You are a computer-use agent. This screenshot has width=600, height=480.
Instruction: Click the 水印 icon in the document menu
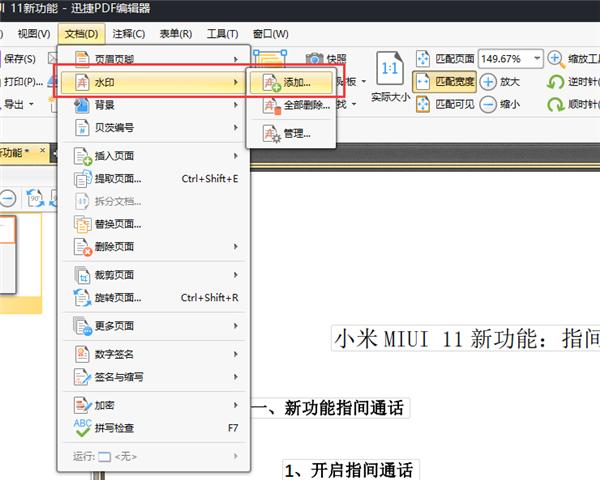click(82, 82)
